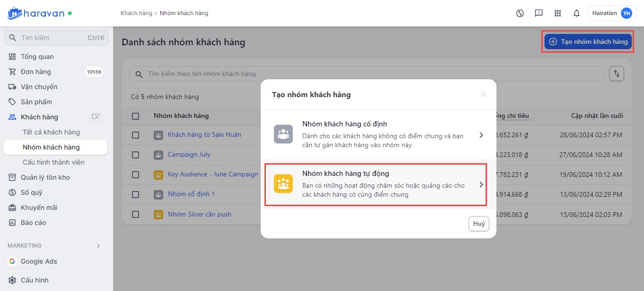644x291 pixels.
Task: Click the Huỷ button
Action: tap(479, 224)
